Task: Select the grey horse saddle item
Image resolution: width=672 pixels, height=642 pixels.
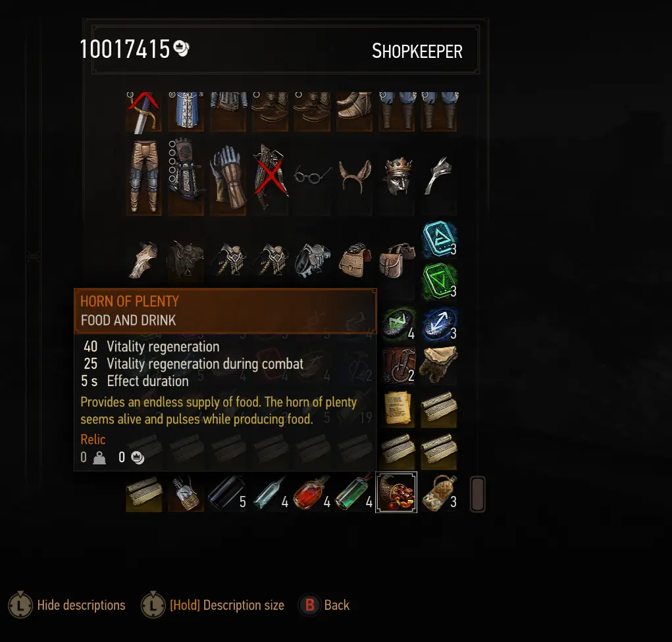Action: point(313,260)
